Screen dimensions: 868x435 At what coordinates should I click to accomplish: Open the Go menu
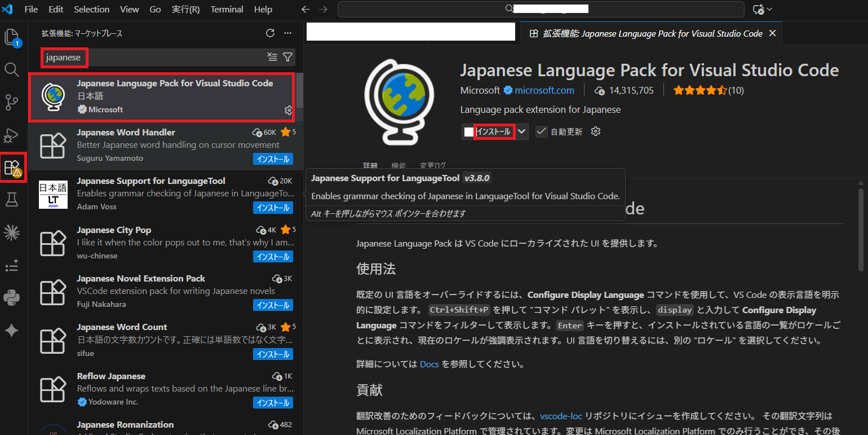point(156,9)
